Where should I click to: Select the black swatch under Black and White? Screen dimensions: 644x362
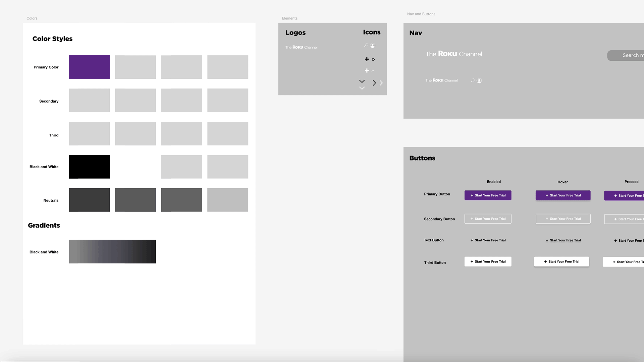(x=89, y=167)
